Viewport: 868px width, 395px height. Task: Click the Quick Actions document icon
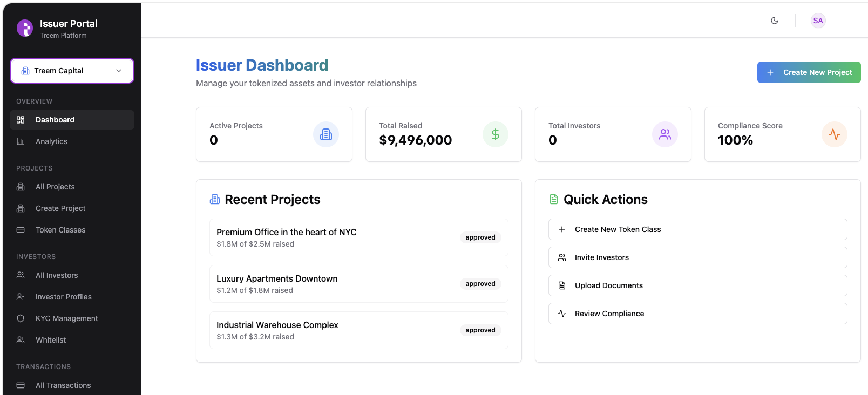tap(554, 200)
